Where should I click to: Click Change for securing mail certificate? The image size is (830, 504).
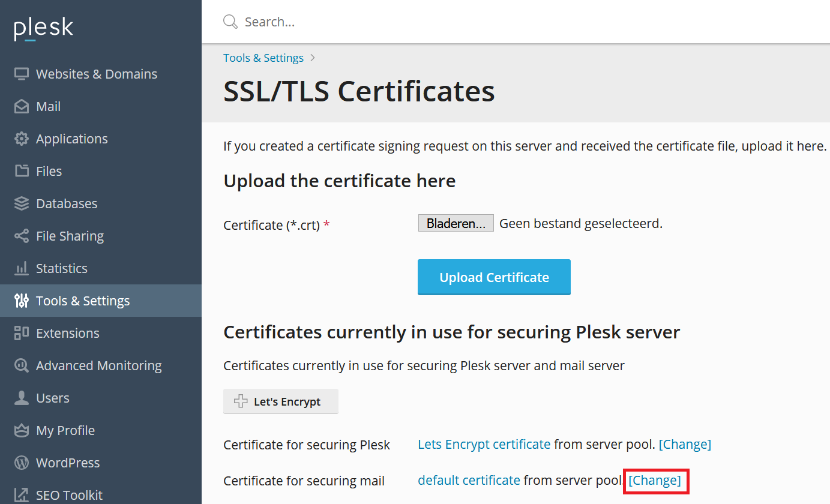655,481
